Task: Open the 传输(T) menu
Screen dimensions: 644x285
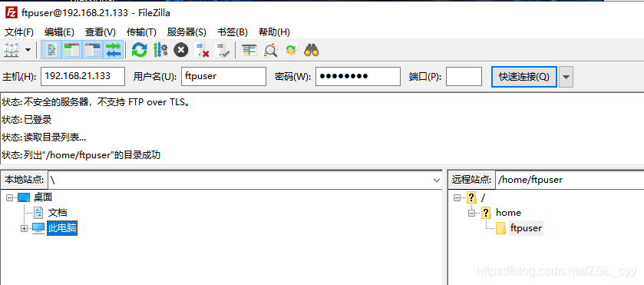Action: pos(141,32)
